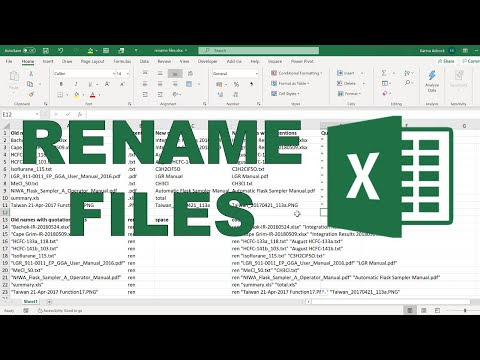
Task: Select the Sheet1 tab
Action: 31,302
